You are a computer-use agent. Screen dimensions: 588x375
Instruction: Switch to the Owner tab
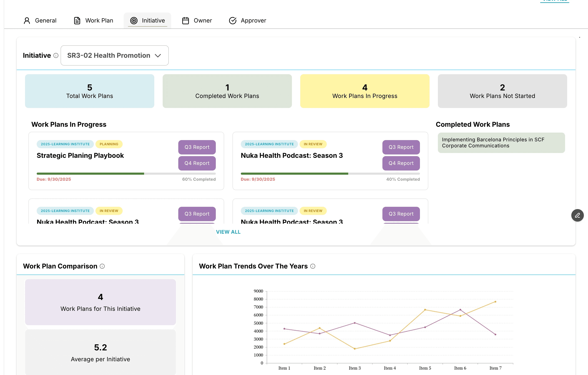[203, 20]
